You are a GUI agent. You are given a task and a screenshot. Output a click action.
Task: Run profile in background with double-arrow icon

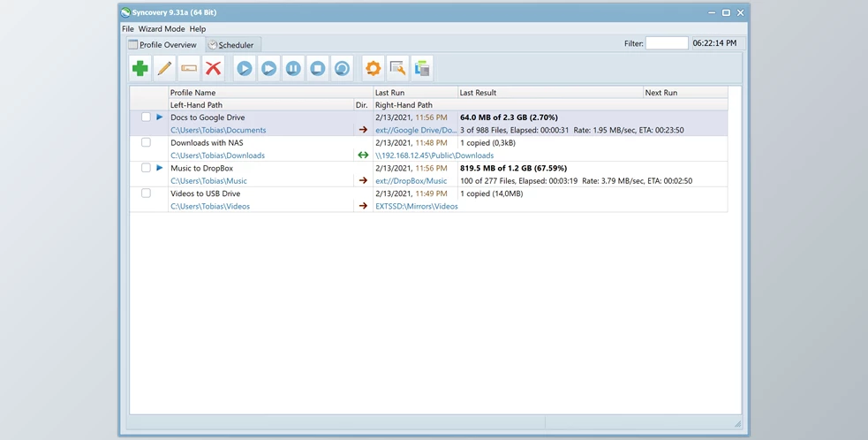click(269, 68)
